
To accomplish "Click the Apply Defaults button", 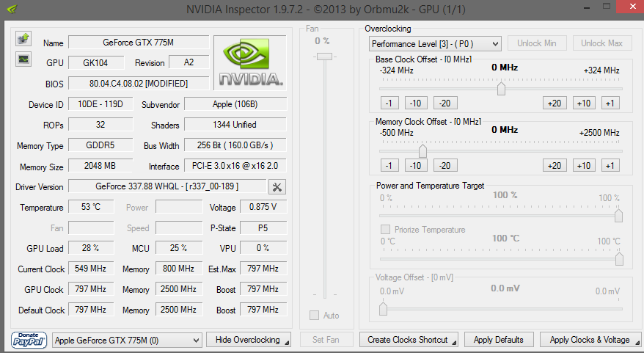I will tap(499, 340).
